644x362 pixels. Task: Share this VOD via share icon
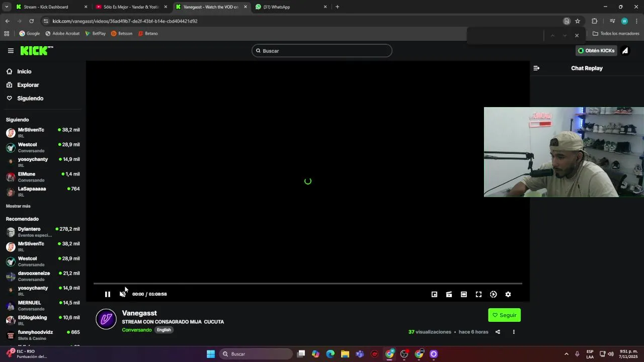pos(498,332)
